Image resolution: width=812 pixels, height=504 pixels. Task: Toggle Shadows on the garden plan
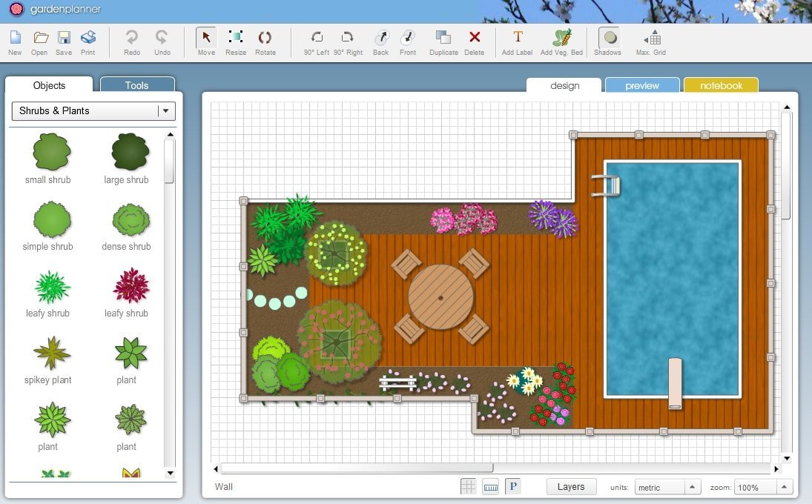pos(608,42)
